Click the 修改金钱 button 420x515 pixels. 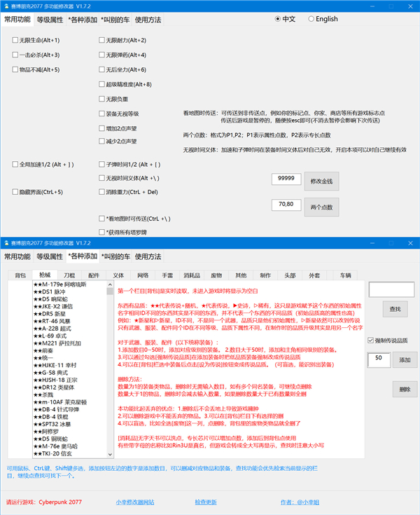coord(321,181)
